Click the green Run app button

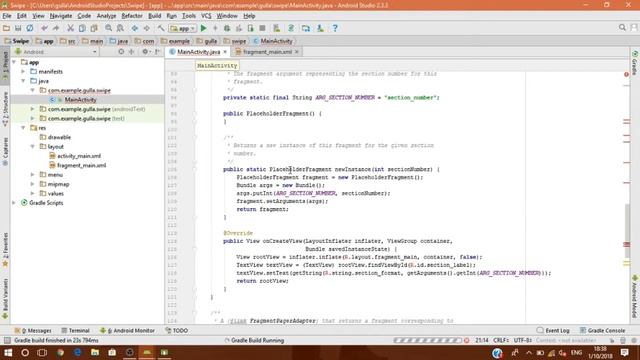(204, 28)
